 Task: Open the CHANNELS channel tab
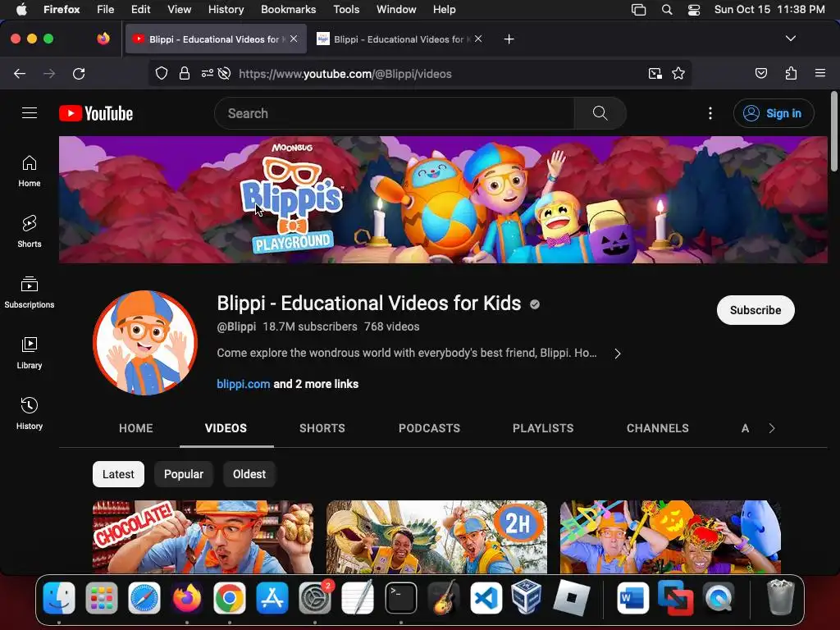[658, 428]
